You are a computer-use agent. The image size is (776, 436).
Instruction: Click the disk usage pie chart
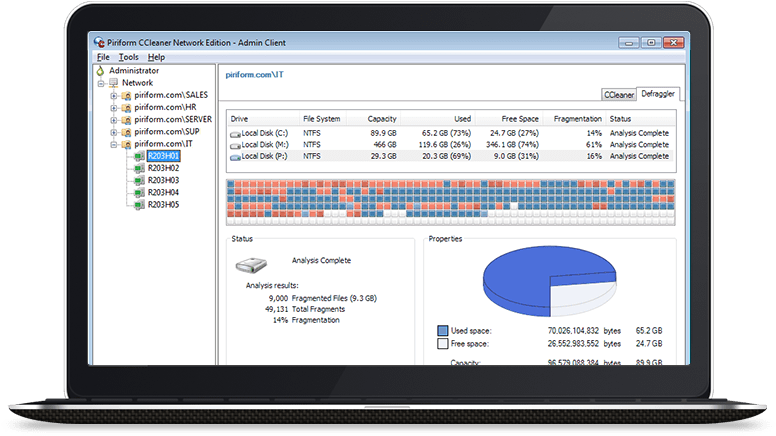[x=550, y=281]
